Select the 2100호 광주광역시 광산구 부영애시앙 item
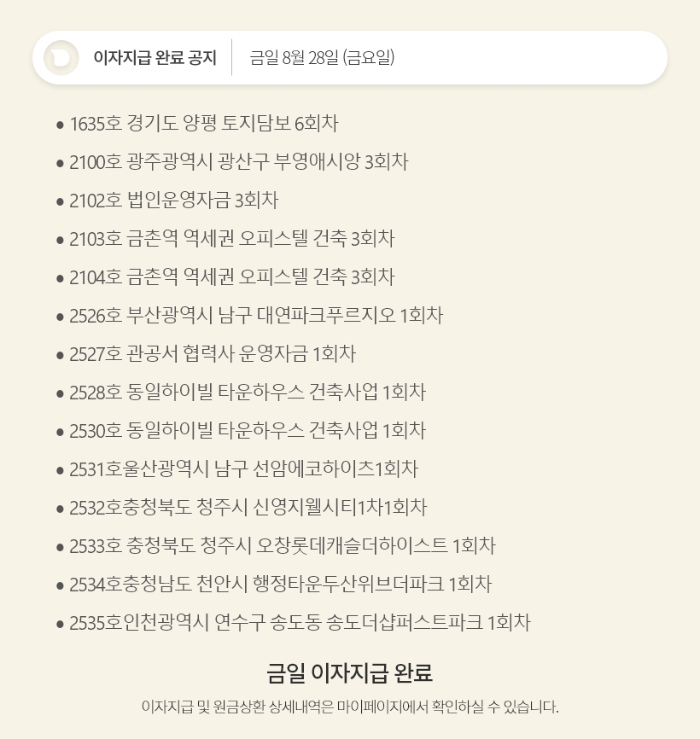 coord(239,162)
